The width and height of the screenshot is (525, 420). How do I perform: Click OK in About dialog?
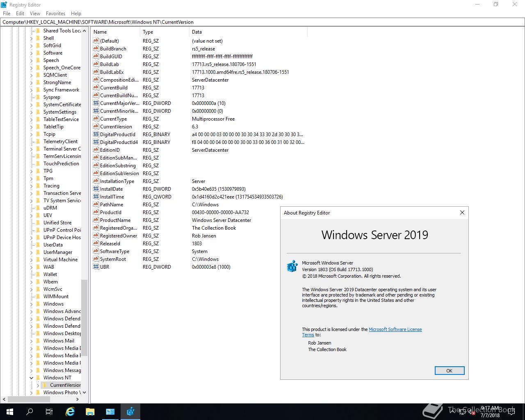(x=449, y=370)
